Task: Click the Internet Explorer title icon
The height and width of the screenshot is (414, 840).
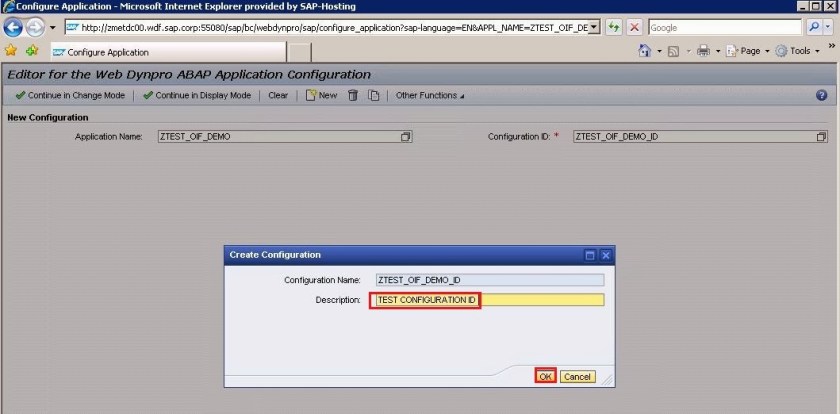Action: [x=9, y=6]
